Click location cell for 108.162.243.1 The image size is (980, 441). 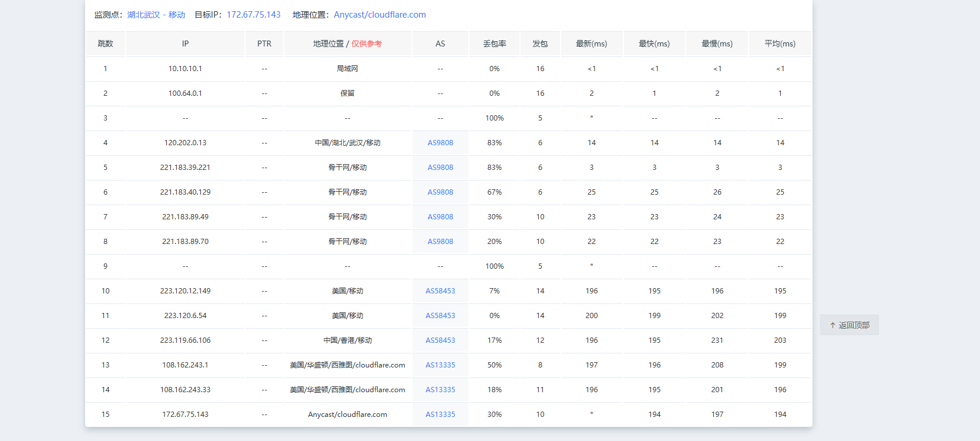[x=348, y=365]
